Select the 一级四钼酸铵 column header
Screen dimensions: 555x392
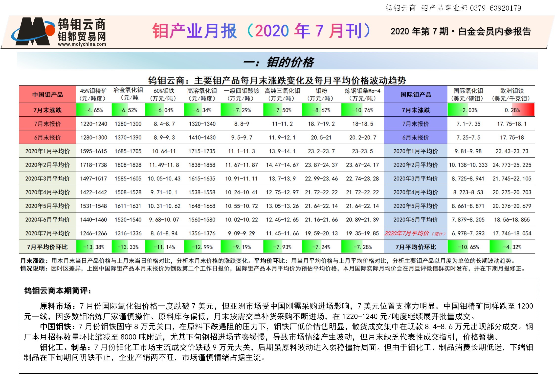click(242, 95)
